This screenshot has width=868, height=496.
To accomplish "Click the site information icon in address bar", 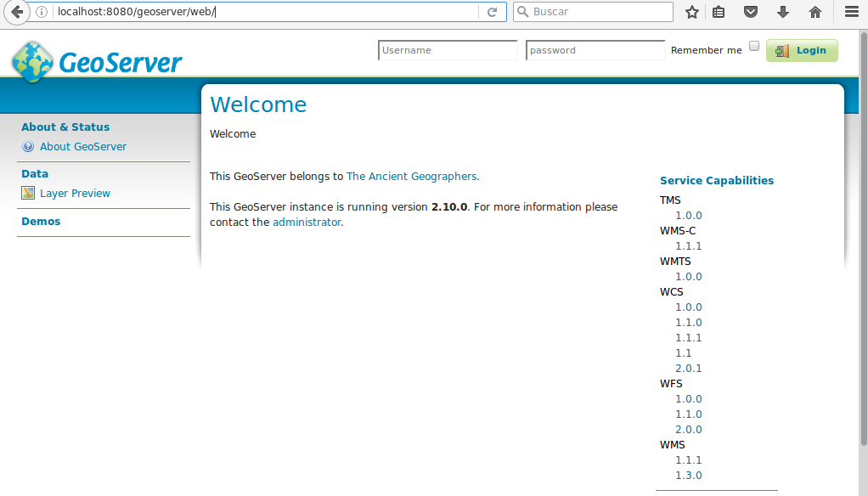I will click(42, 12).
